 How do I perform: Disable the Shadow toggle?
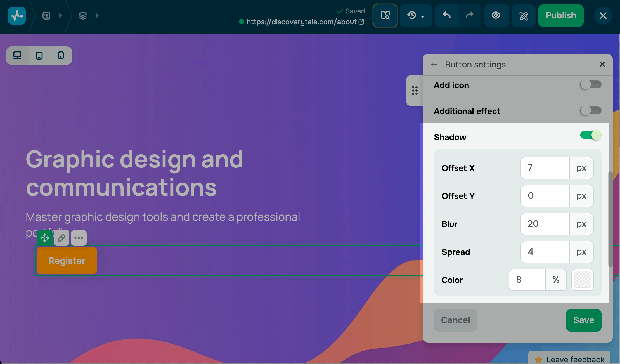[591, 135]
